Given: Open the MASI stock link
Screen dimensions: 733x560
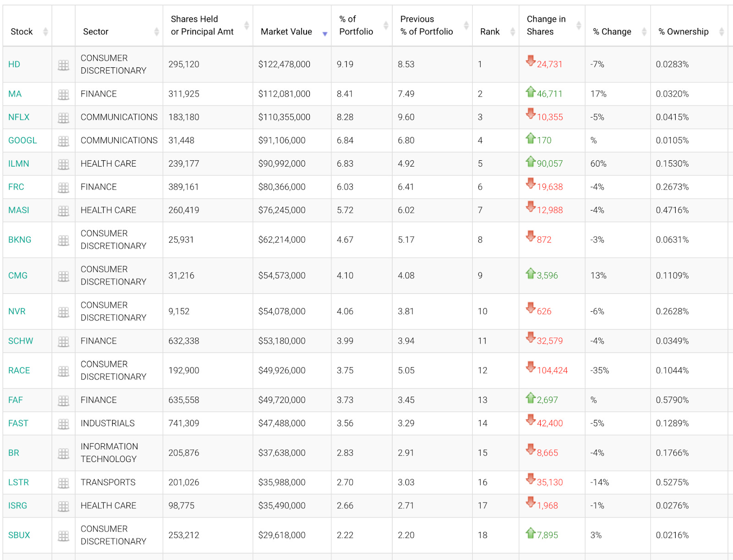Looking at the screenshot, I should 19,211.
